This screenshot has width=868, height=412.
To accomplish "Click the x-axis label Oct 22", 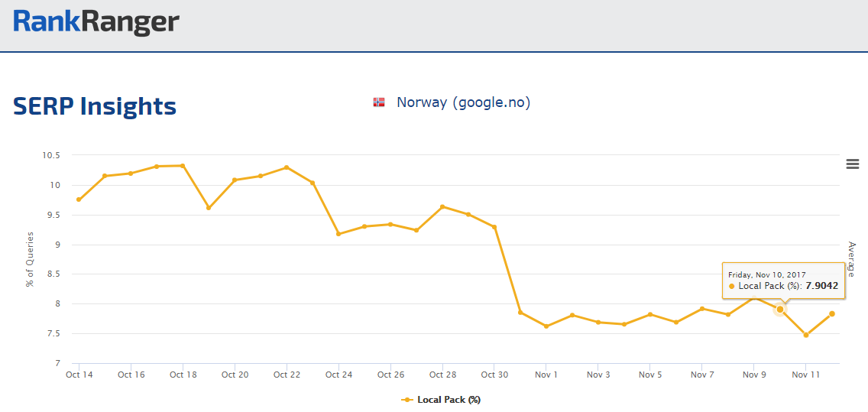I will [287, 375].
